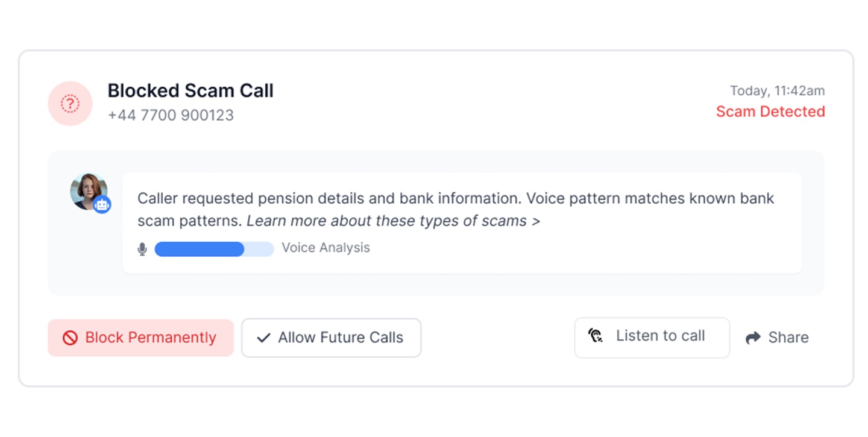The height and width of the screenshot is (437, 868).
Task: Click the Blocked Scam Call heading
Action: 190,90
